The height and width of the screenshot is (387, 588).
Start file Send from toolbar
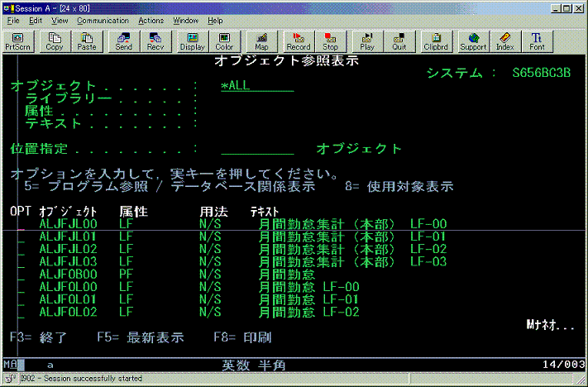pos(123,41)
